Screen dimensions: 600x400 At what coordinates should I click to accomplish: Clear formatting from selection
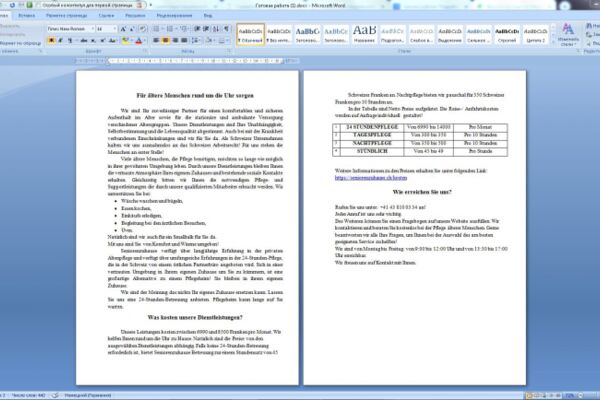(142, 29)
